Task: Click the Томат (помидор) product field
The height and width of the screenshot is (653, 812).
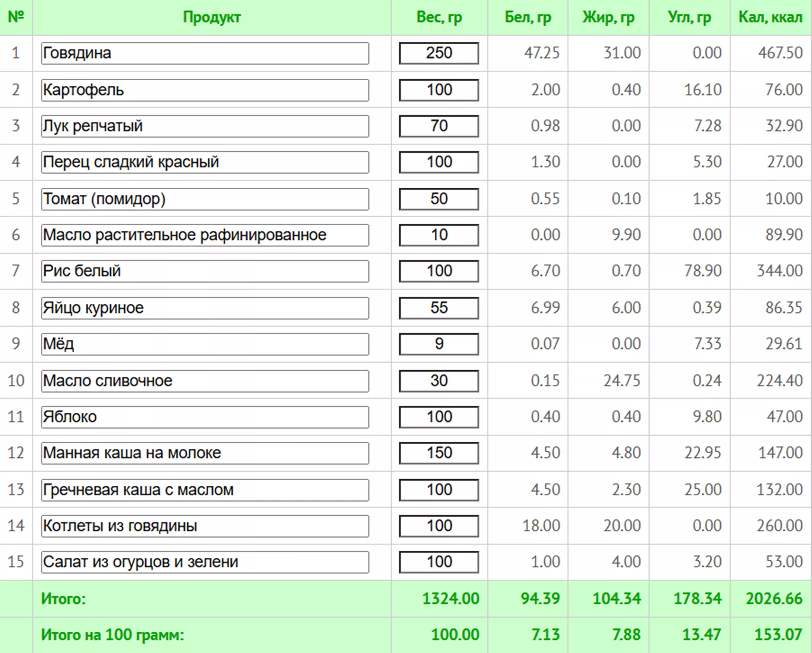Action: [205, 199]
